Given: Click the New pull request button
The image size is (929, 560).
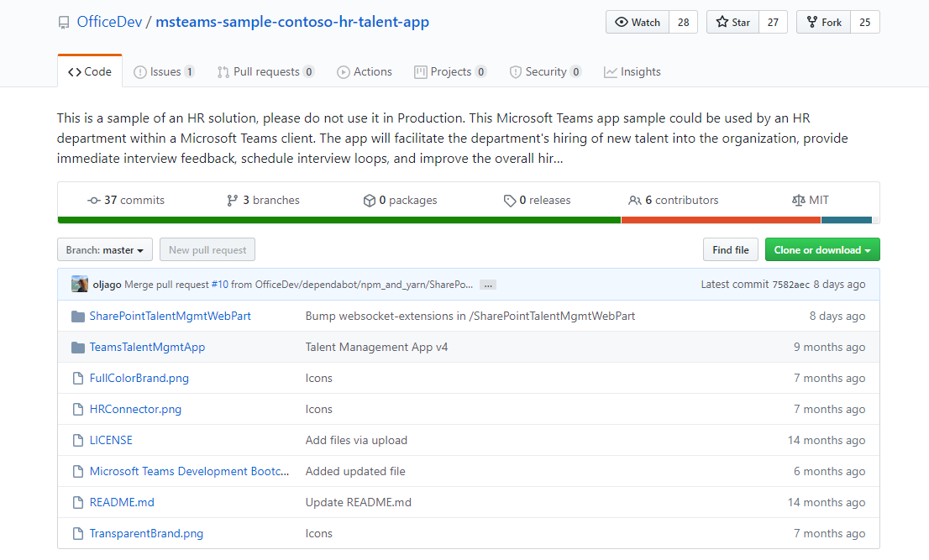Looking at the screenshot, I should point(207,250).
